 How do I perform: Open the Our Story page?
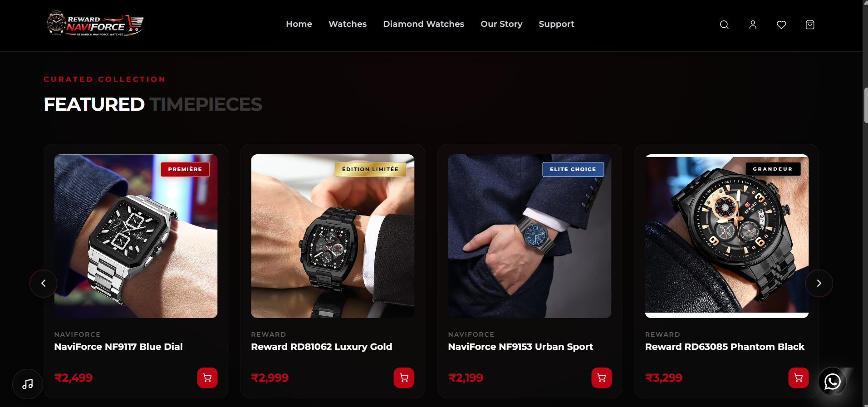(x=501, y=24)
